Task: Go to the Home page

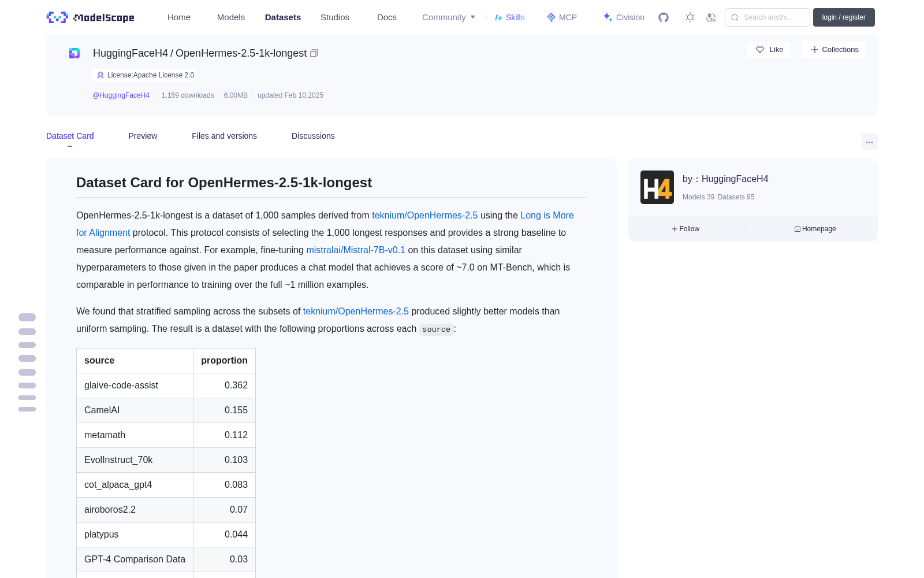Action: coord(179,17)
